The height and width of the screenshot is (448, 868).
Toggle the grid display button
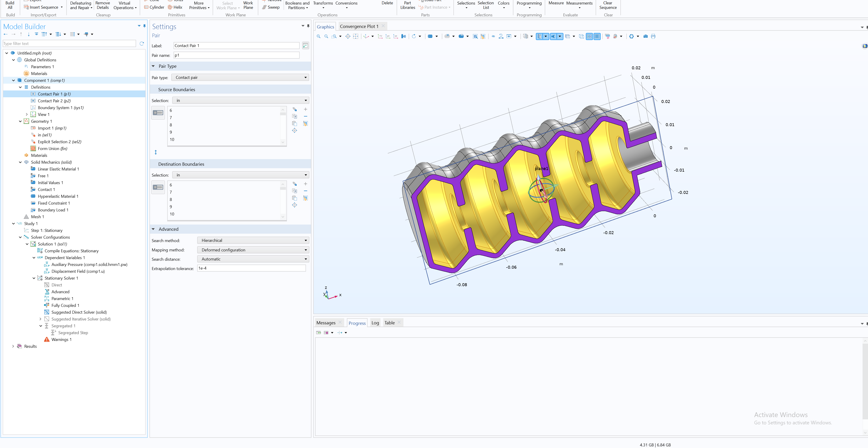coord(597,36)
